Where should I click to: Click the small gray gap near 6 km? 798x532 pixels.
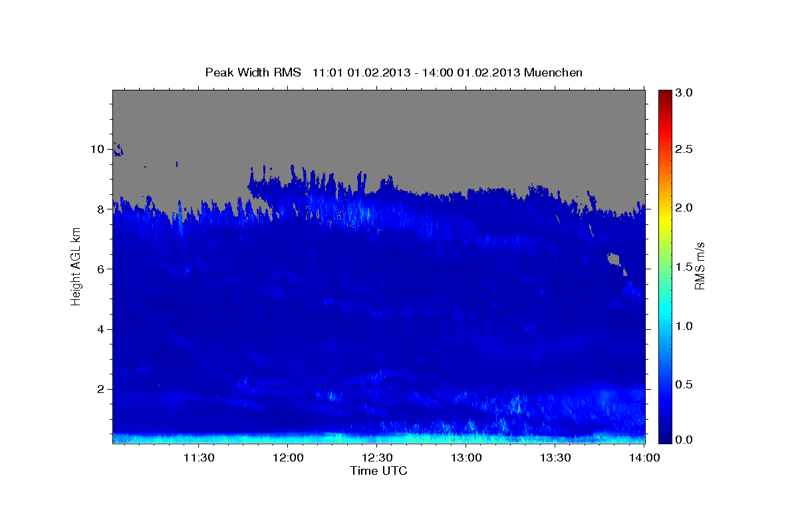pyautogui.click(x=615, y=259)
